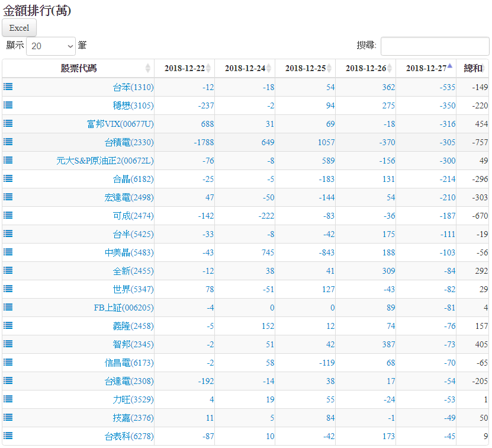Select the list icon next to 中美晶(5483)
The width and height of the screenshot is (492, 448).
(8, 252)
